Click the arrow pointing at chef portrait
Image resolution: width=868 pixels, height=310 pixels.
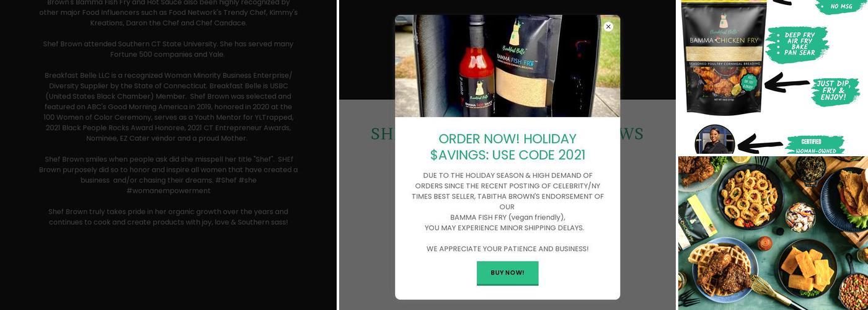(x=759, y=145)
